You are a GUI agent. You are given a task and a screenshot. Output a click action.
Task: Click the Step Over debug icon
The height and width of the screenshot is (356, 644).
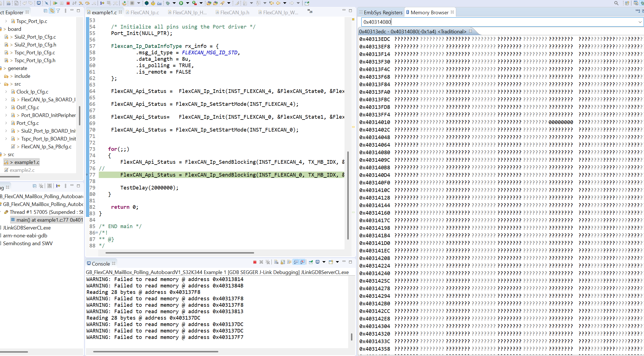(87, 3)
